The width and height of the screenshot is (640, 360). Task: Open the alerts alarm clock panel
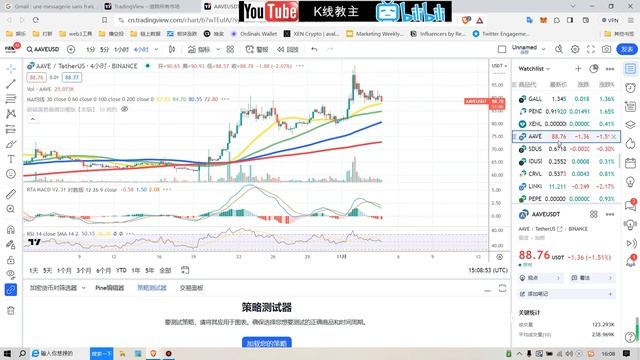[631, 88]
